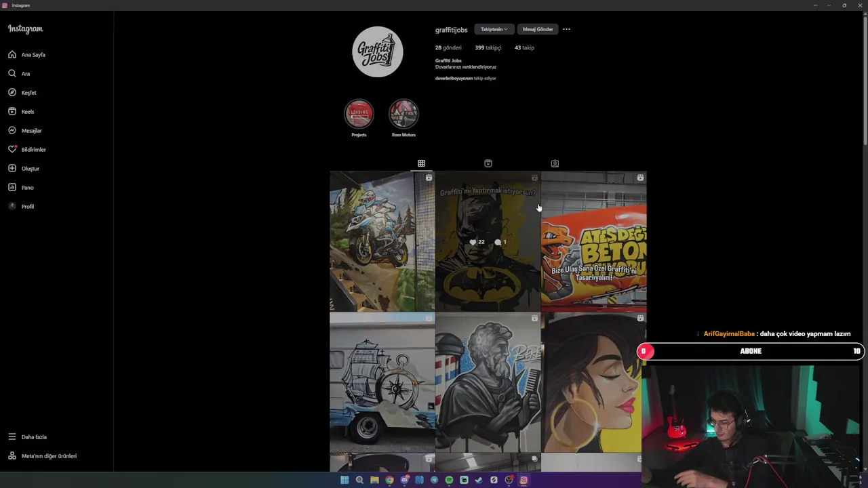Open taskbar search
This screenshot has width=868, height=488.
pos(359,480)
